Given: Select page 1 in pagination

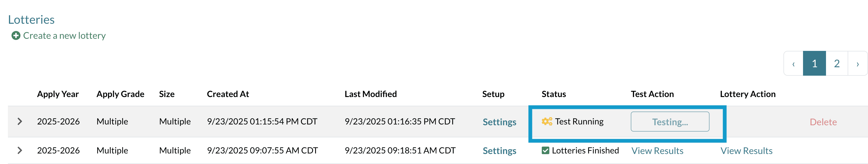Looking at the screenshot, I should 814,64.
